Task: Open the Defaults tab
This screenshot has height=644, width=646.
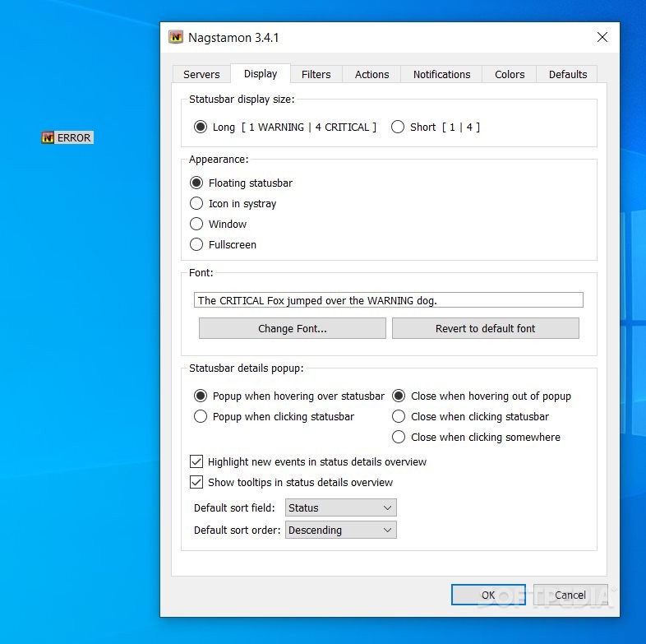Action: (x=568, y=74)
